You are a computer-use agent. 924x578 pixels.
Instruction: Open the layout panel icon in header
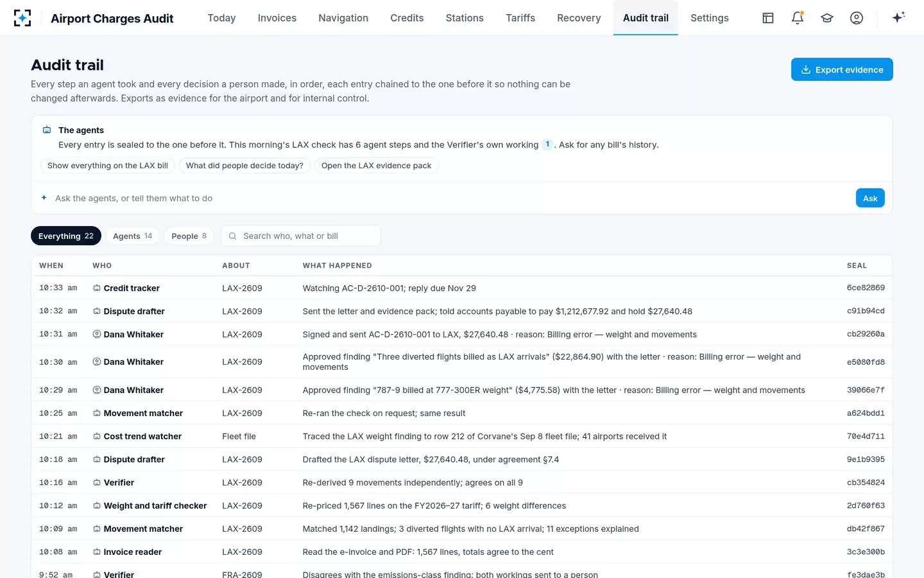[x=768, y=18]
